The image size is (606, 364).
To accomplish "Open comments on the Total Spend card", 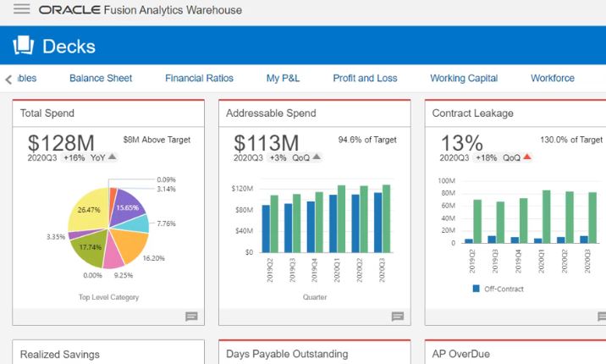I will (x=191, y=317).
